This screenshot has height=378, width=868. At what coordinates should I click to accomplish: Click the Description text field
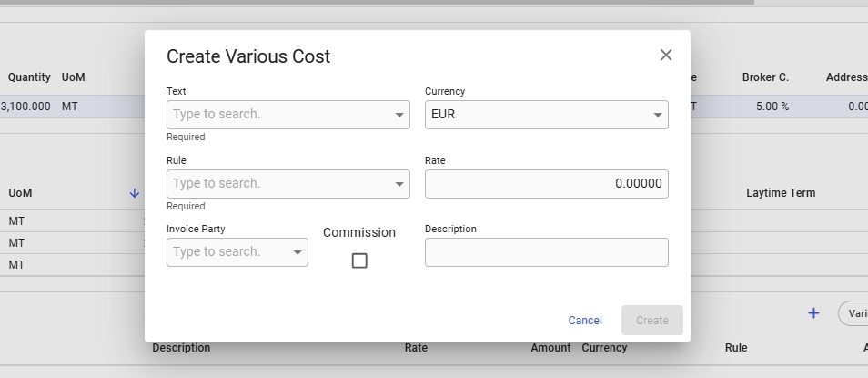(546, 252)
